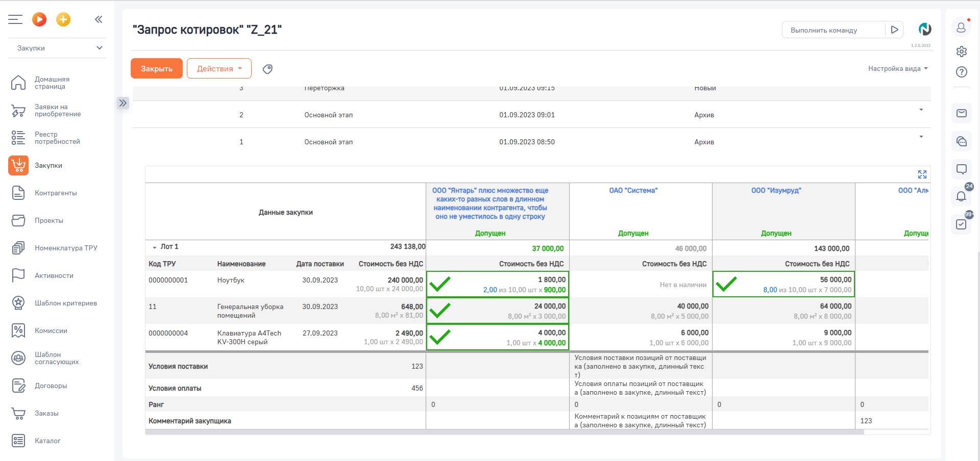The height and width of the screenshot is (461, 980).
Task: Open the ОАО "Система" supplier link
Action: tap(633, 190)
